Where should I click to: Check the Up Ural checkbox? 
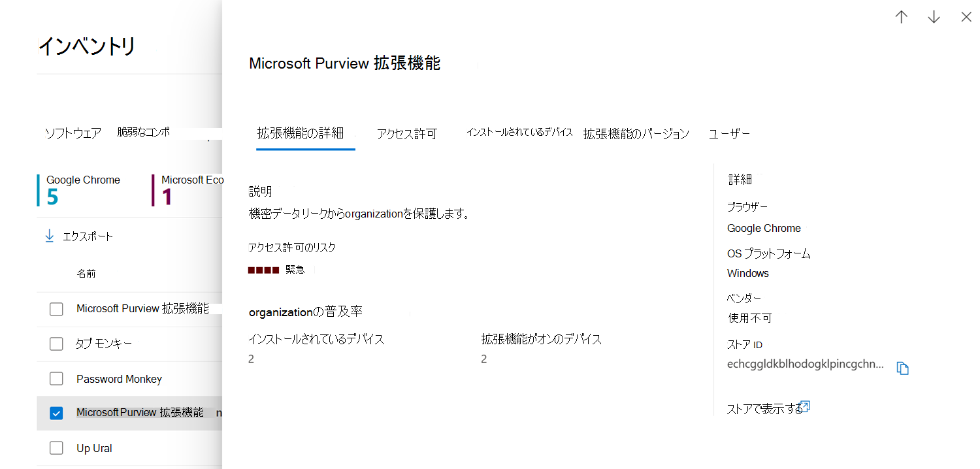coord(56,448)
